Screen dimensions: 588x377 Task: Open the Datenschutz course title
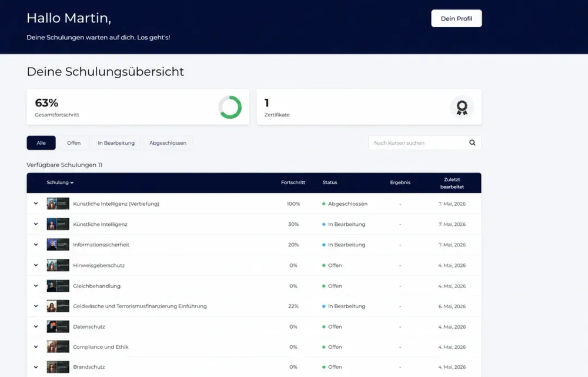(x=89, y=327)
